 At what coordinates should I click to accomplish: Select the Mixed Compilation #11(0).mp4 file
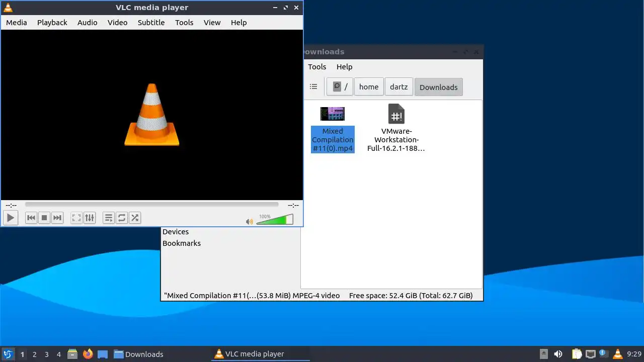click(333, 129)
